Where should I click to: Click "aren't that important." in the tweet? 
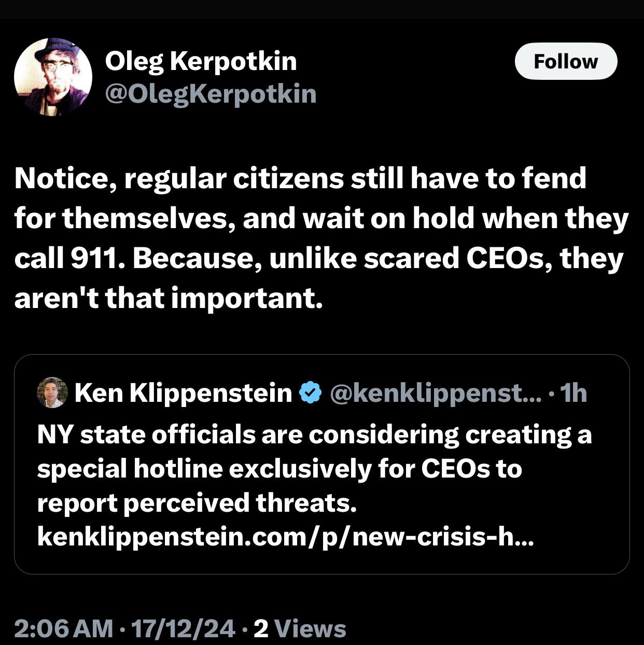pyautogui.click(x=168, y=298)
